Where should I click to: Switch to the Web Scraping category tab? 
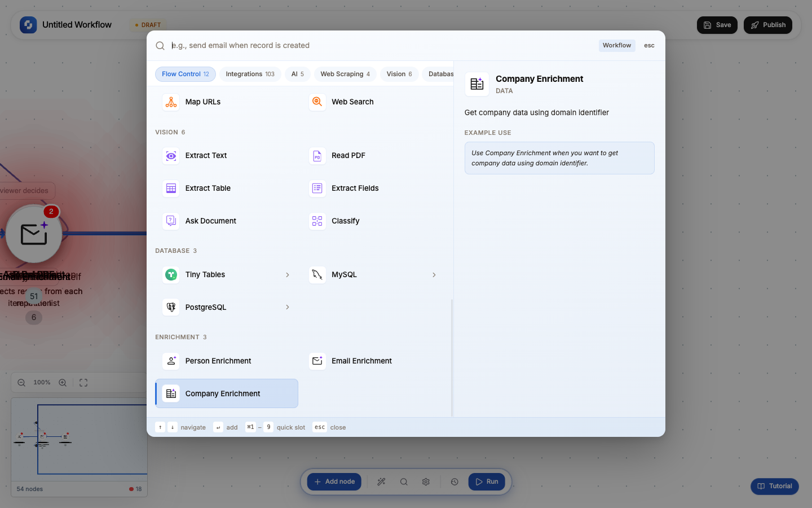tap(345, 74)
